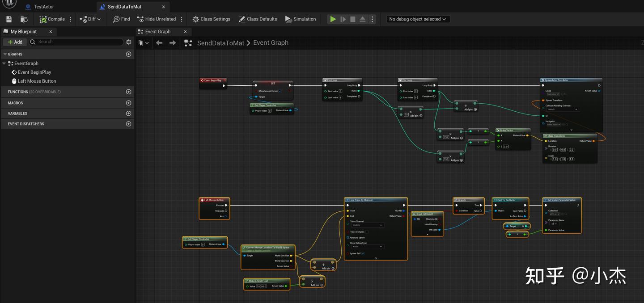The width and height of the screenshot is (644, 303).
Task: Switch to the TestActor tab
Action: click(x=43, y=7)
